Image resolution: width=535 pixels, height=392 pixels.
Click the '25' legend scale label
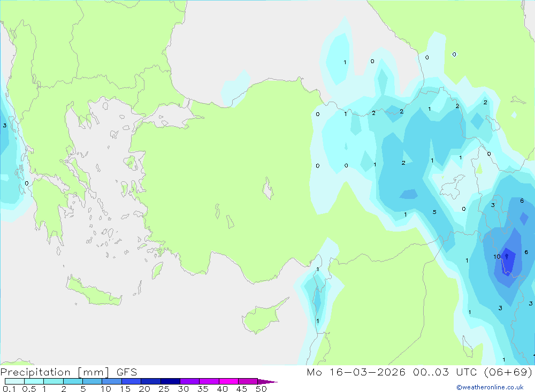164,389
